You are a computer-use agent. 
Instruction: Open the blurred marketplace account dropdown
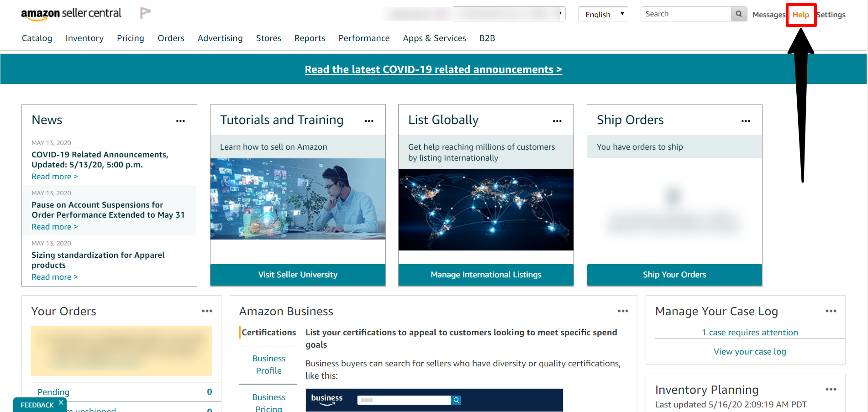[x=509, y=14]
